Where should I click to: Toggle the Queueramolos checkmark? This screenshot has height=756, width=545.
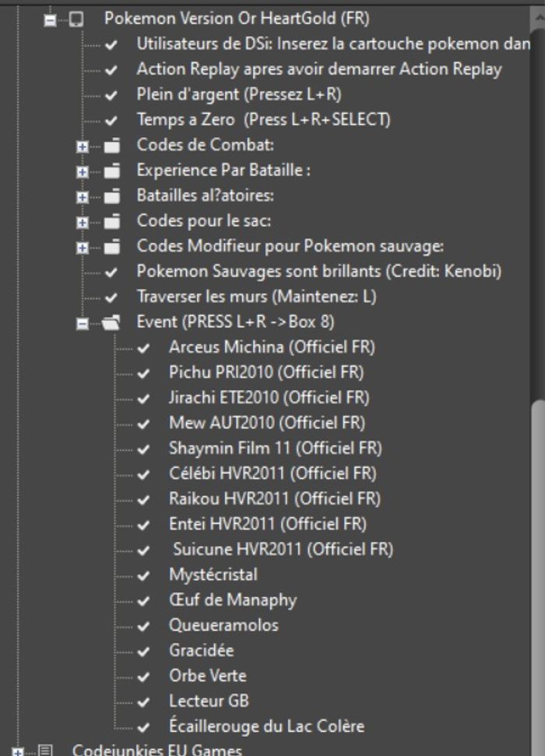pyautogui.click(x=143, y=626)
